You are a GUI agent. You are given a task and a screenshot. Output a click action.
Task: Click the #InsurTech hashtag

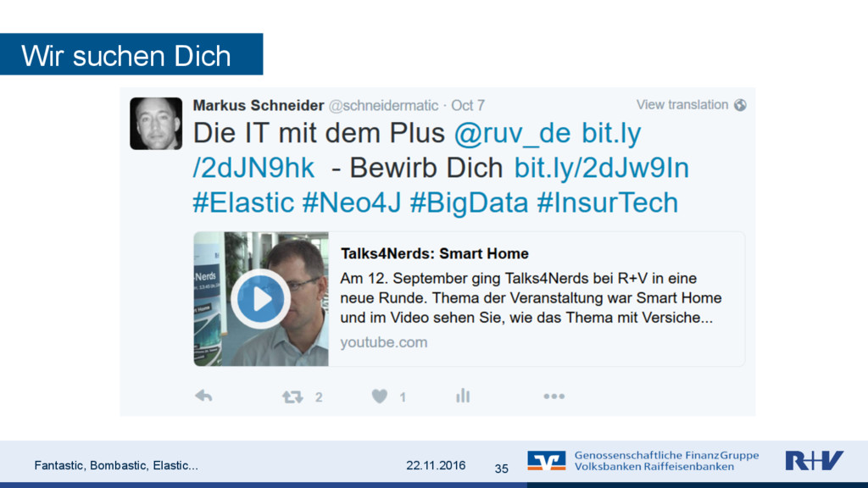[607, 202]
